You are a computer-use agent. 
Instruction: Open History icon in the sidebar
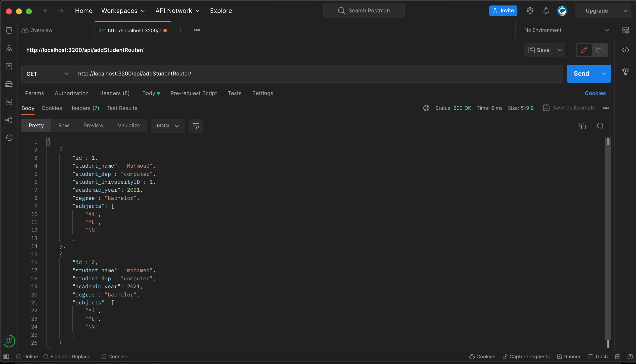pos(9,138)
